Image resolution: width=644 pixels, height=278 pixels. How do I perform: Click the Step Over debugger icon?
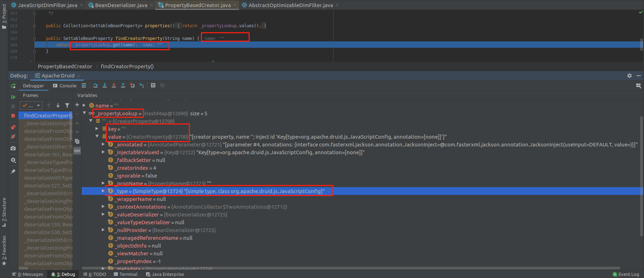pos(95,85)
